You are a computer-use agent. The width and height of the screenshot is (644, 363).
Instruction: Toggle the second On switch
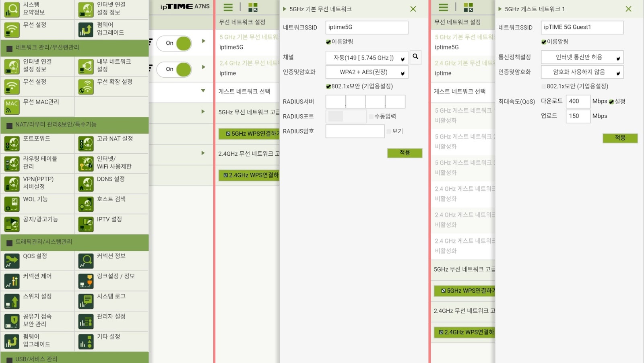pyautogui.click(x=174, y=70)
